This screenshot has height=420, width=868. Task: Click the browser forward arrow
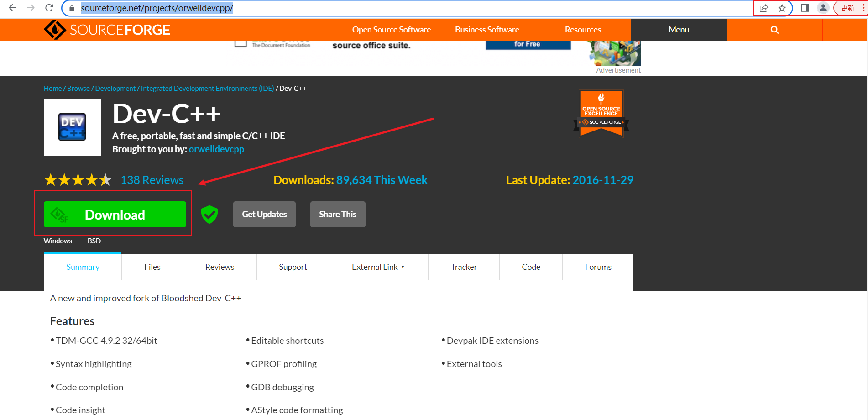click(31, 8)
